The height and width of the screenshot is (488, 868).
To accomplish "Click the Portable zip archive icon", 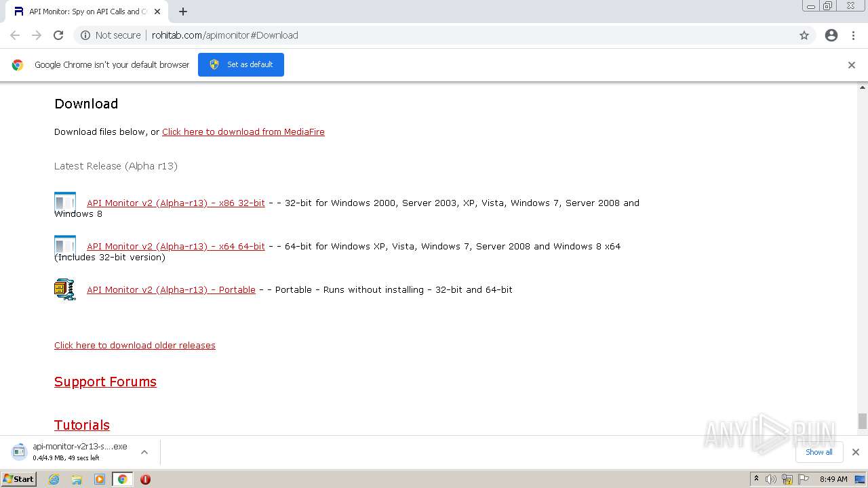I will pyautogui.click(x=65, y=289).
